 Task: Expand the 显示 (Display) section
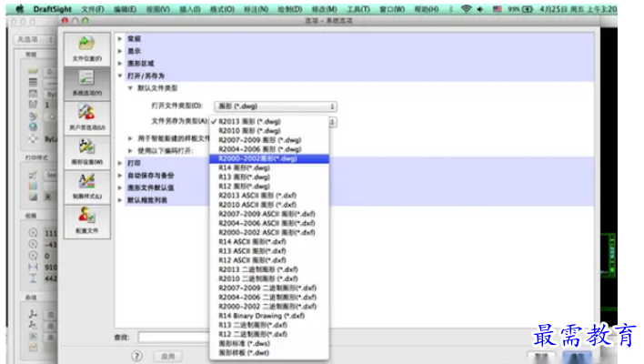(x=120, y=51)
